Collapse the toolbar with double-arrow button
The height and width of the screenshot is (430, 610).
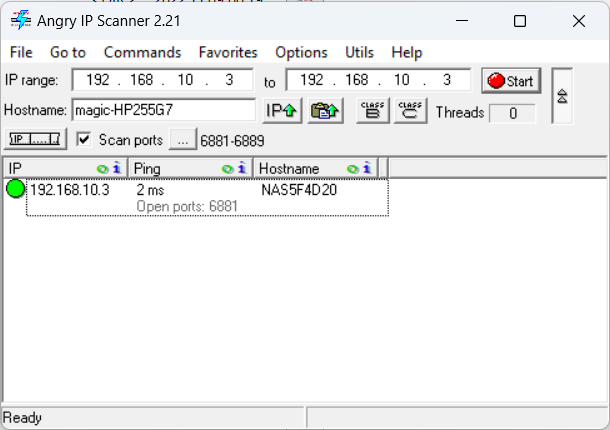pos(562,96)
